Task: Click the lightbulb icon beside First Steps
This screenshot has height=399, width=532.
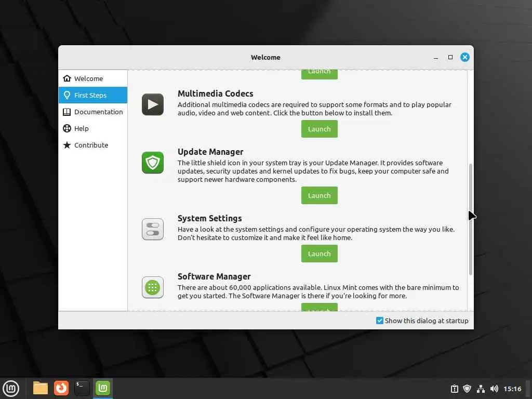Action: [x=67, y=95]
